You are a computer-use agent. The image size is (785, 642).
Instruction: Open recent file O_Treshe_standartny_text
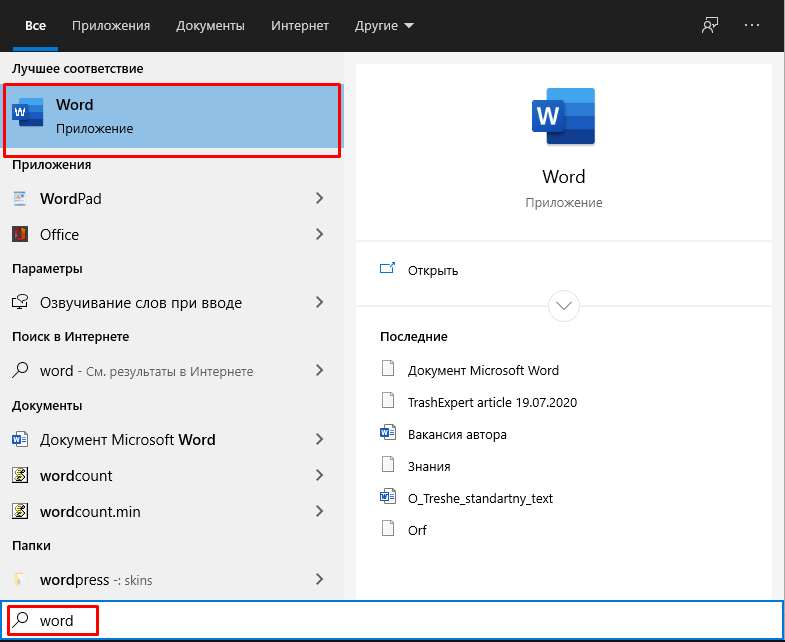(x=480, y=498)
